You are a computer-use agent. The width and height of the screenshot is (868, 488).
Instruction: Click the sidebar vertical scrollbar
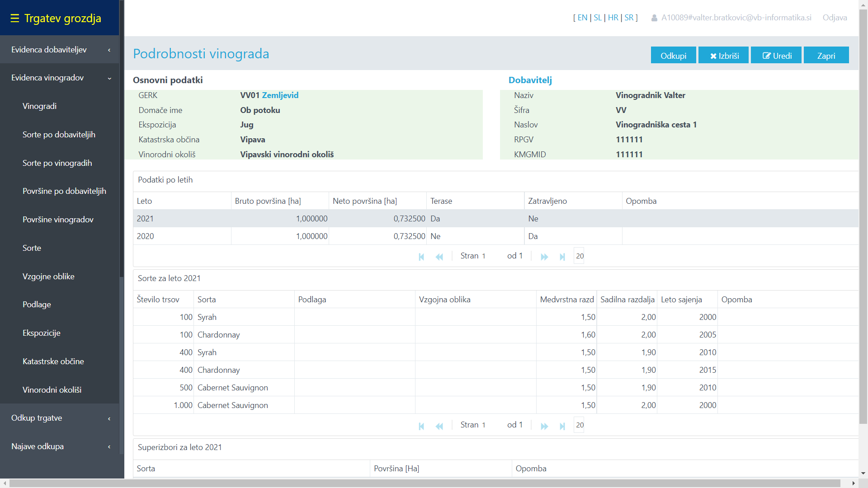[121, 138]
